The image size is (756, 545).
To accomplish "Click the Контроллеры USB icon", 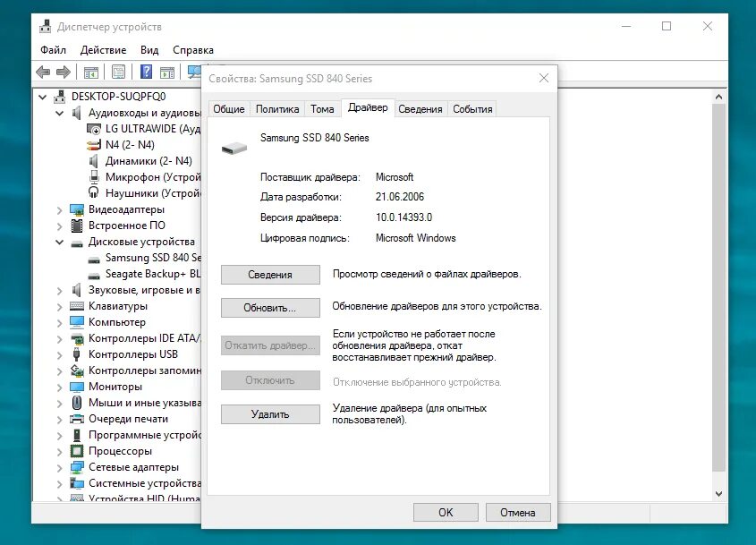I will click(77, 354).
